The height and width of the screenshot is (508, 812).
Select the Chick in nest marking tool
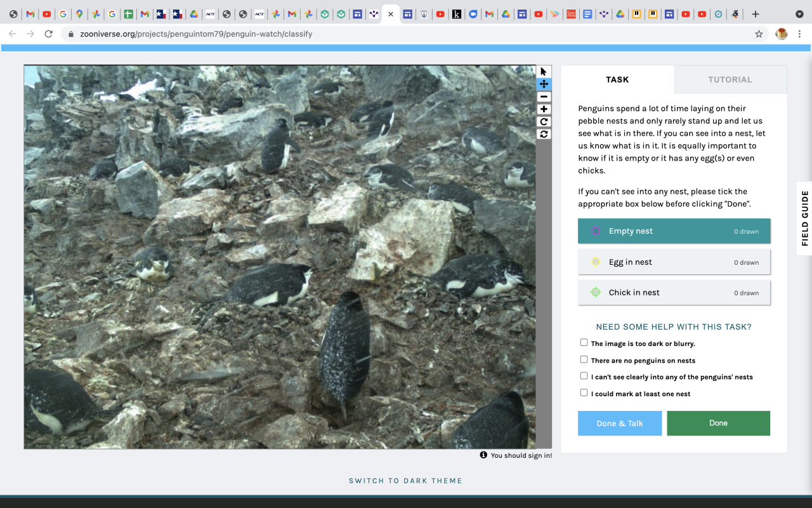click(x=674, y=292)
